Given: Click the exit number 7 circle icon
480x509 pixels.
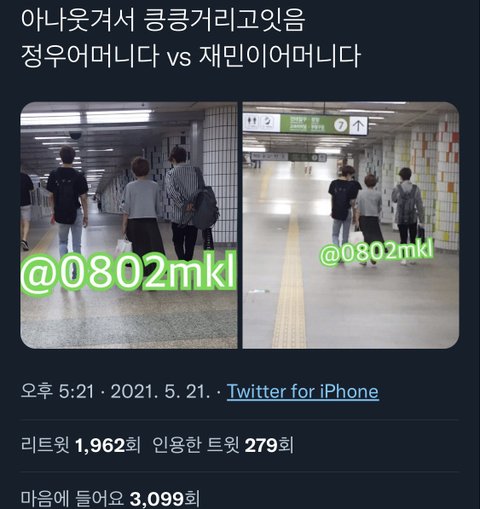Looking at the screenshot, I should [x=341, y=125].
